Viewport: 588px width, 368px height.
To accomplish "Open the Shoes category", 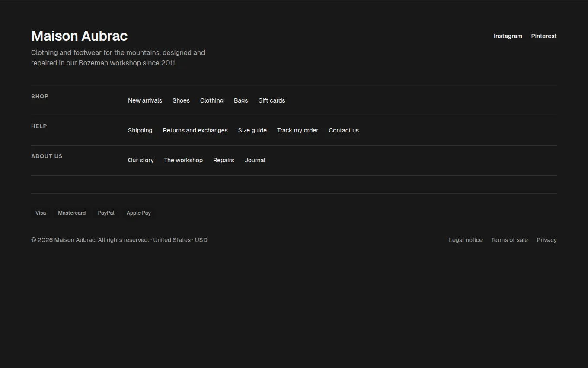I will click(181, 100).
